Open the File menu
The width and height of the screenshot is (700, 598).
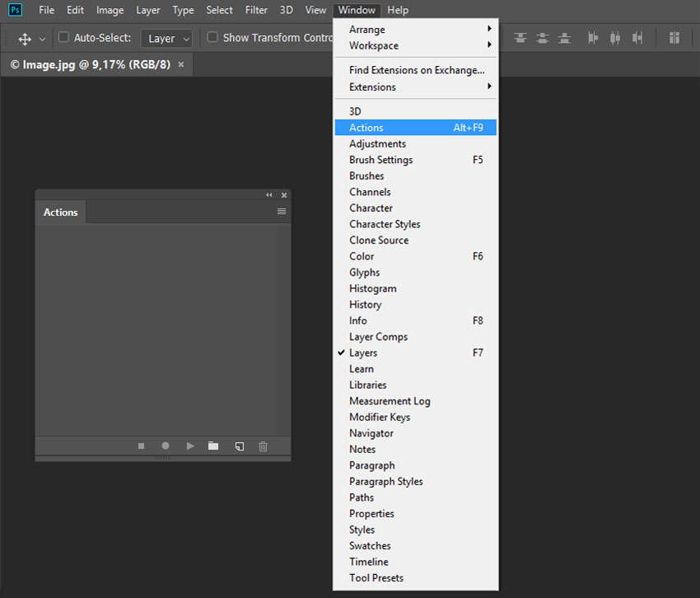coord(46,10)
